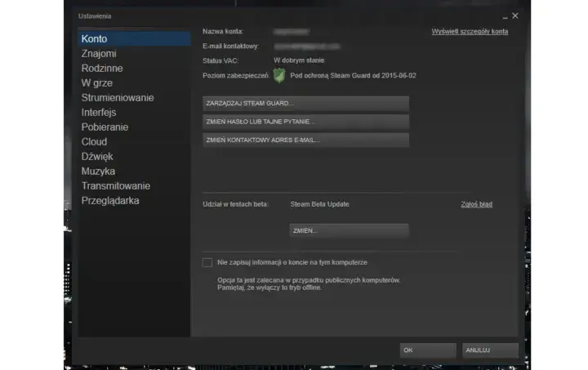Click the Zmień beta participation button
This screenshot has height=370, width=588.
click(x=349, y=231)
